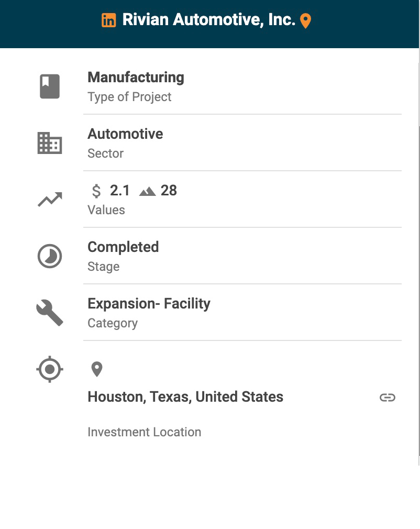Open the Houston, Texas, United States location
The width and height of the screenshot is (420, 529).
point(185,397)
